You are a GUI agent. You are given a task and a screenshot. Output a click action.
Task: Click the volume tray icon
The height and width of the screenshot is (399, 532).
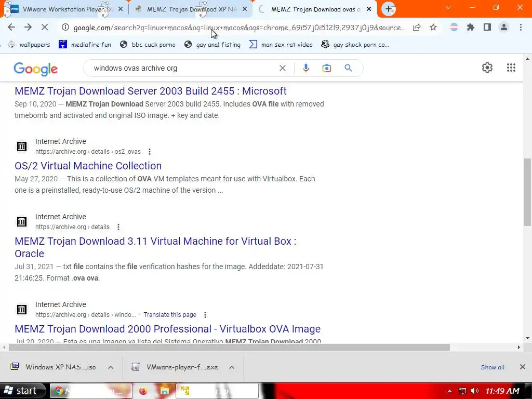(x=475, y=391)
